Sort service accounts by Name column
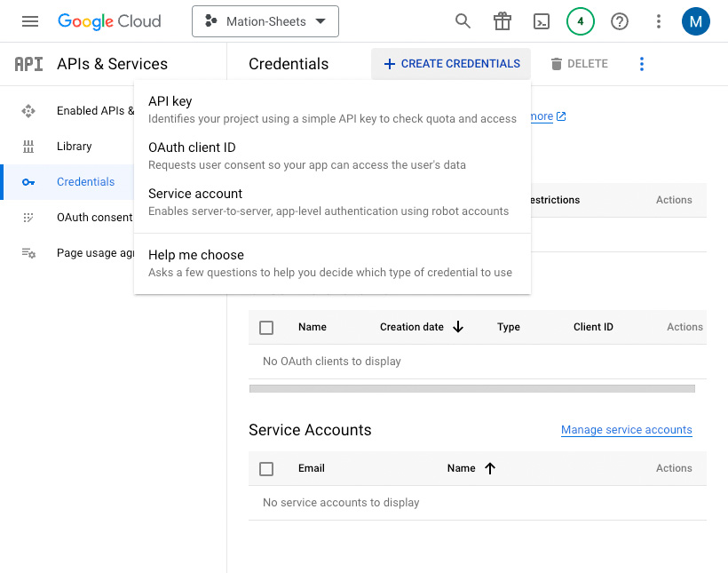Screen dimensions: 728x573 (461, 468)
